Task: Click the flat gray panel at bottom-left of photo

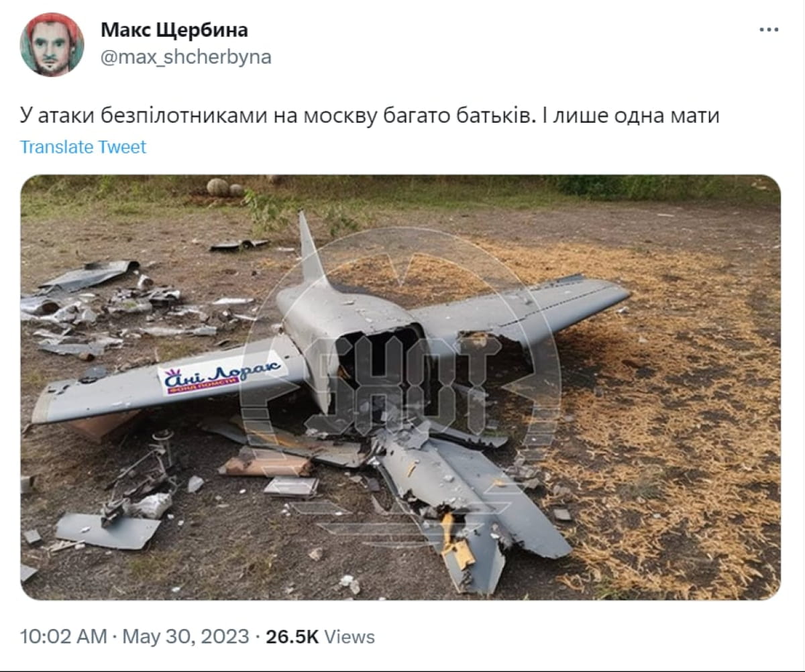Action: [107, 530]
